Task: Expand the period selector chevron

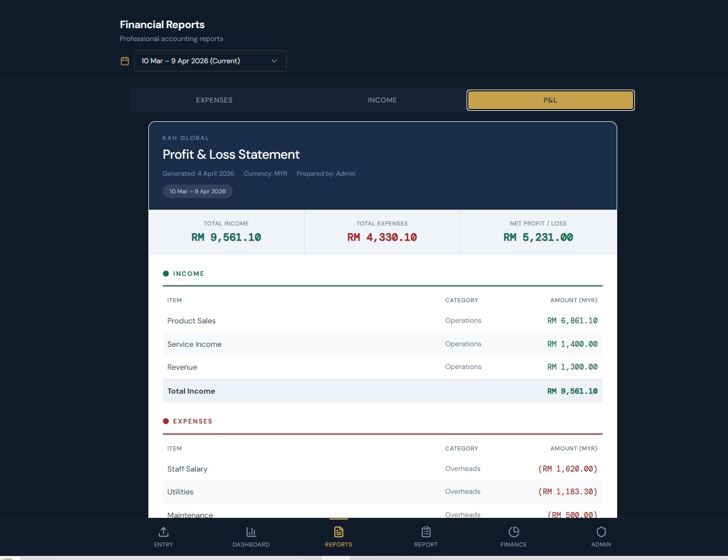Action: click(274, 60)
